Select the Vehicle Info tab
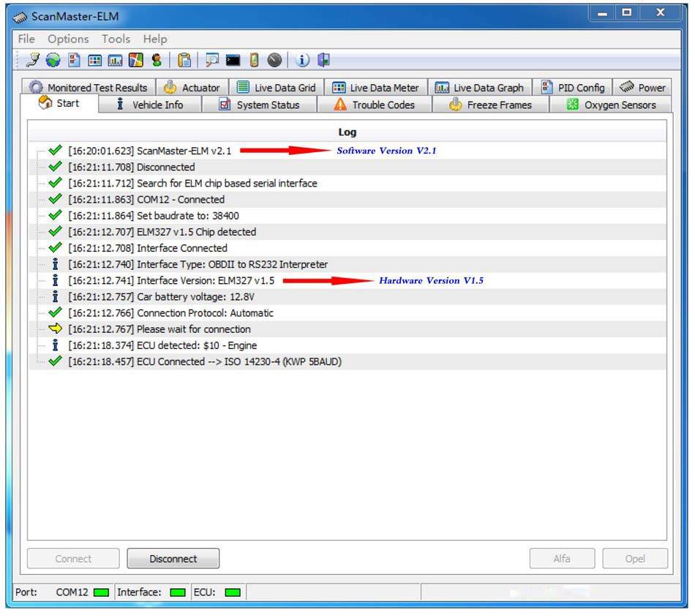The image size is (695, 616). (x=150, y=105)
